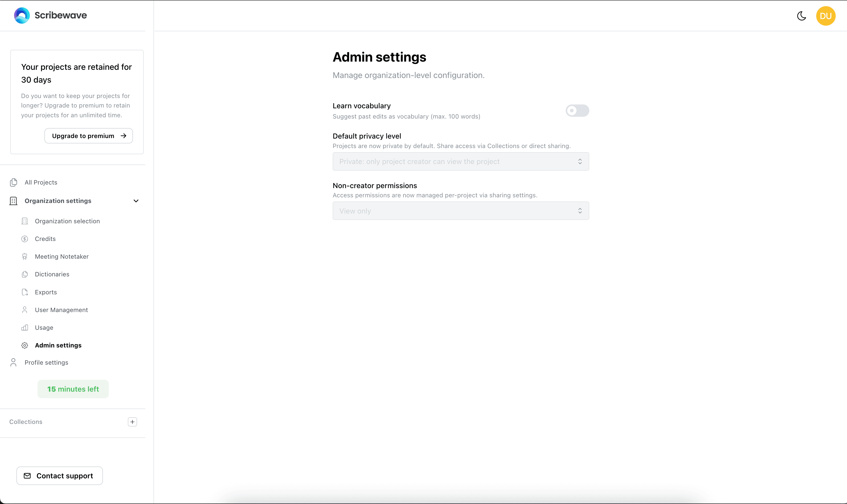Select the User Management icon

(25, 310)
